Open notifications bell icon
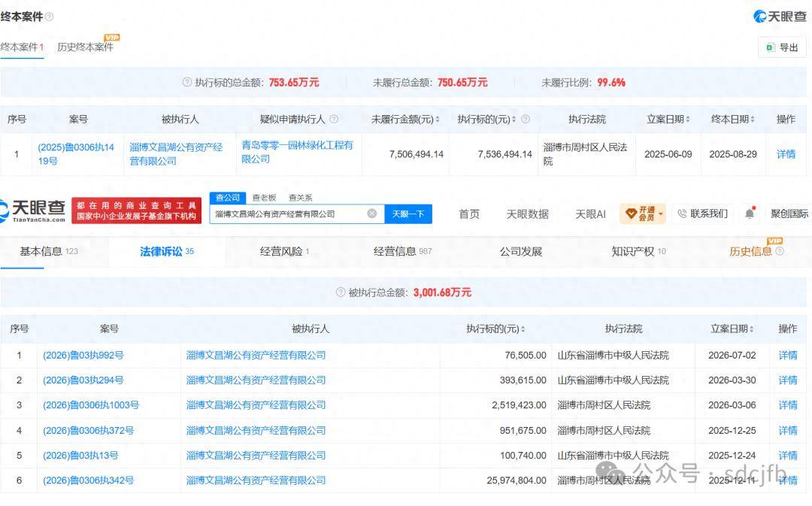 [x=750, y=214]
